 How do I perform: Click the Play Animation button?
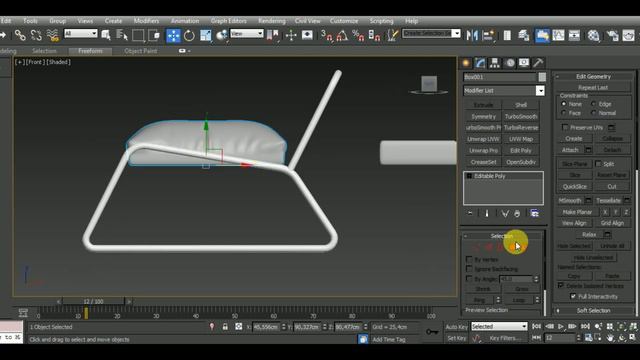click(x=561, y=326)
